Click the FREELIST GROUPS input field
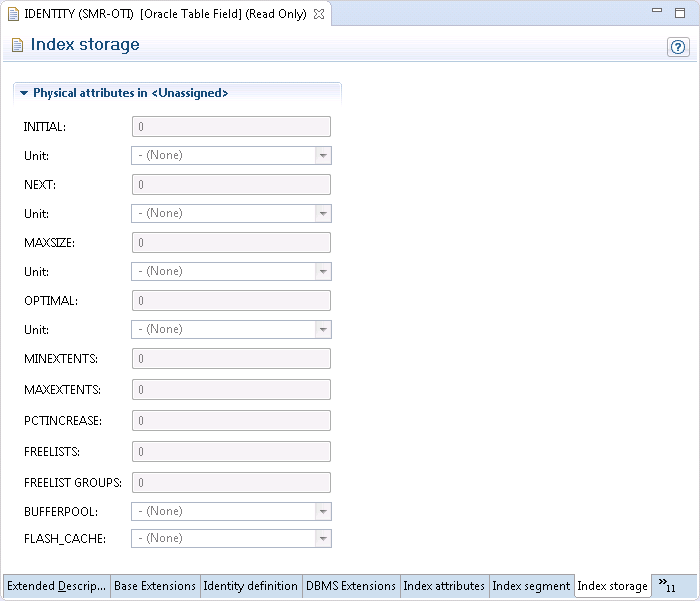 (x=231, y=483)
